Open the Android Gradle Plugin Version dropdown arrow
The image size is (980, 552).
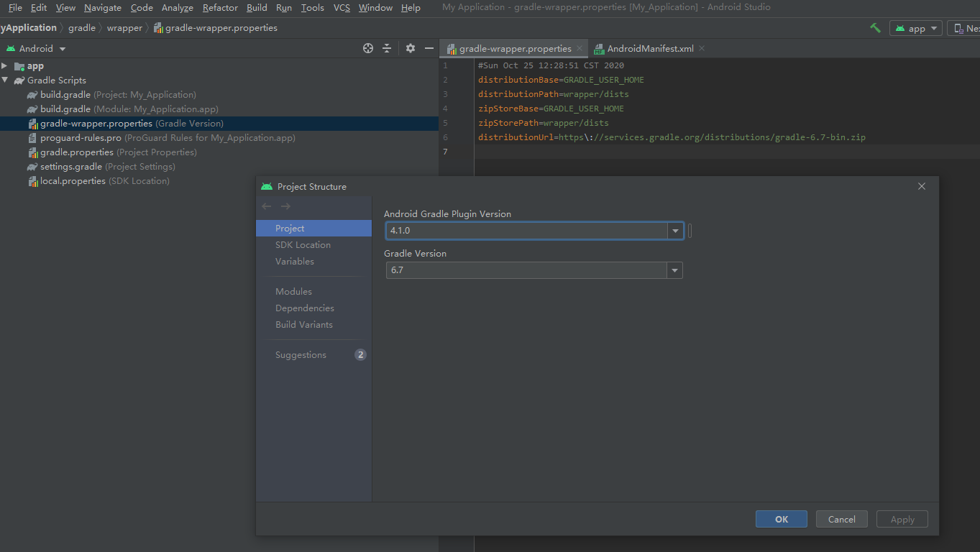(x=674, y=231)
